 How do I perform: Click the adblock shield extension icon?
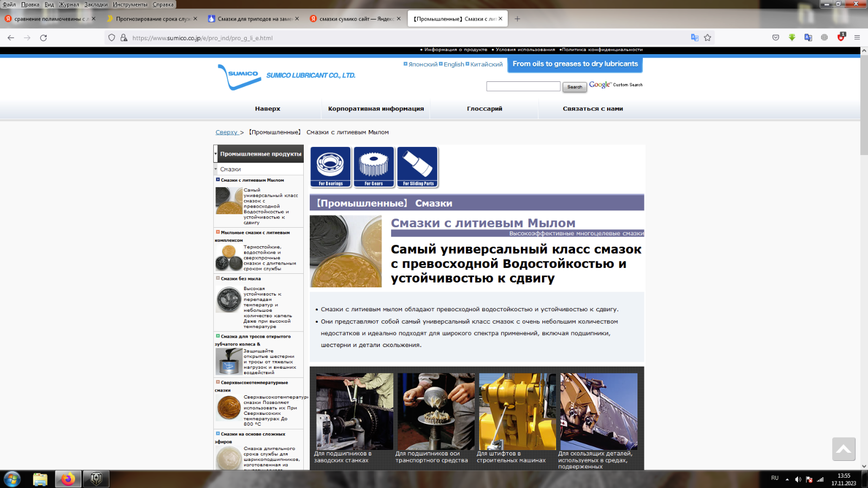pos(841,37)
